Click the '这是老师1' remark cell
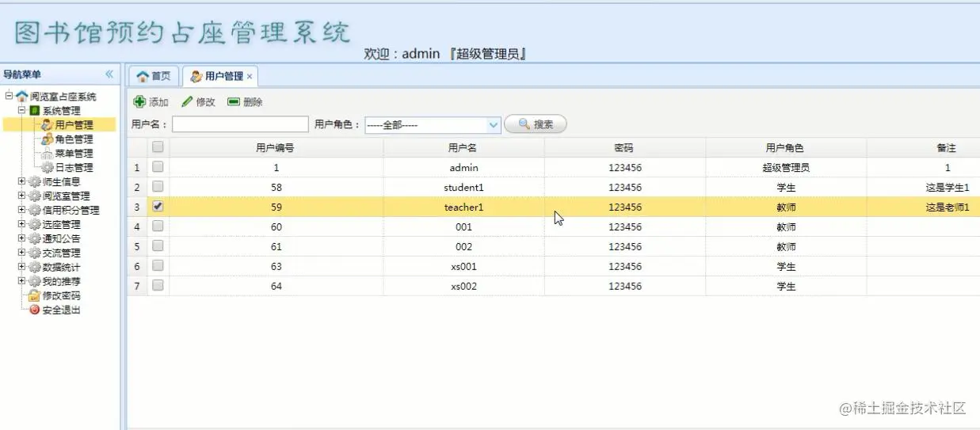 [x=948, y=207]
